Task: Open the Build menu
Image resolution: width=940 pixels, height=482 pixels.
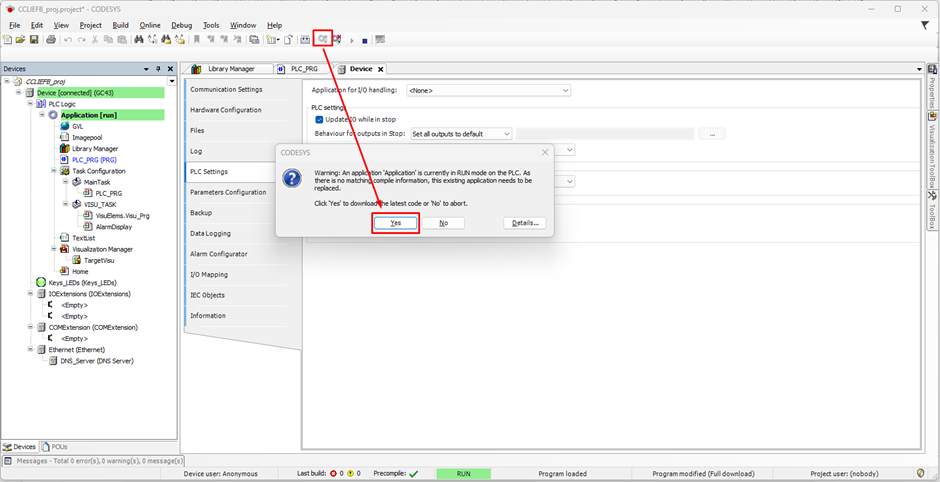Action: [120, 25]
